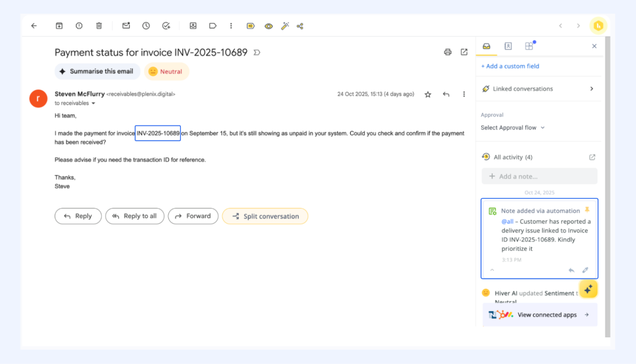Toggle the star on Steven McFlurry's email
636x364 pixels.
[428, 94]
